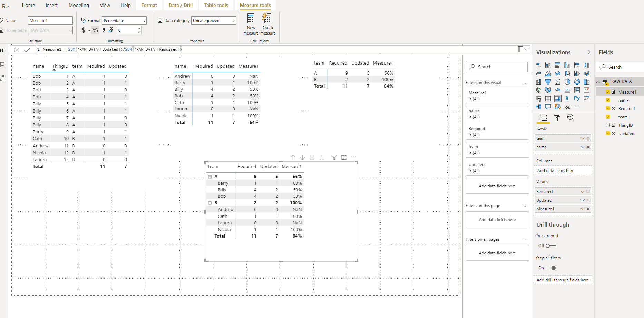Collapse the RAW DATA table tree
The width and height of the screenshot is (644, 318).
pos(598,81)
